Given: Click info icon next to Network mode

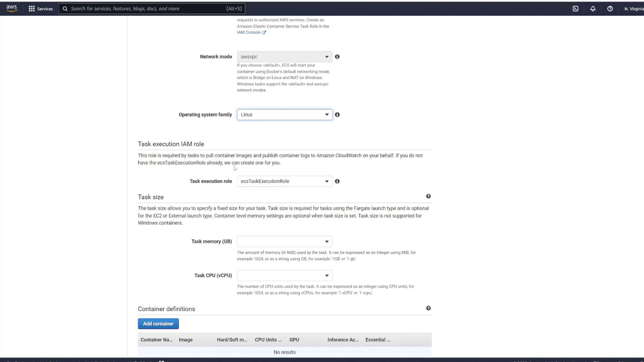Looking at the screenshot, I should pyautogui.click(x=337, y=57).
